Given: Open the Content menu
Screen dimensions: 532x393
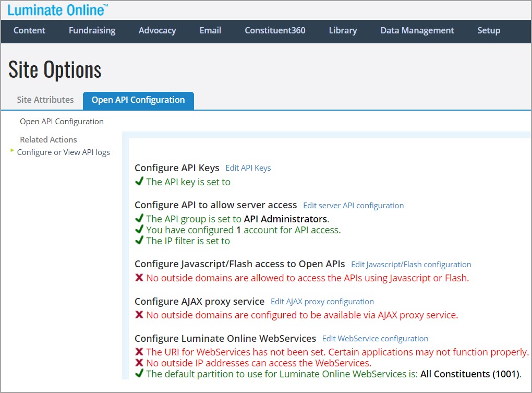Looking at the screenshot, I should (29, 31).
